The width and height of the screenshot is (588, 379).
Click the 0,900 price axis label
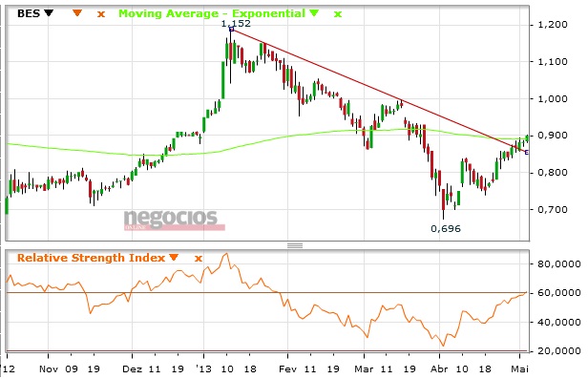553,136
